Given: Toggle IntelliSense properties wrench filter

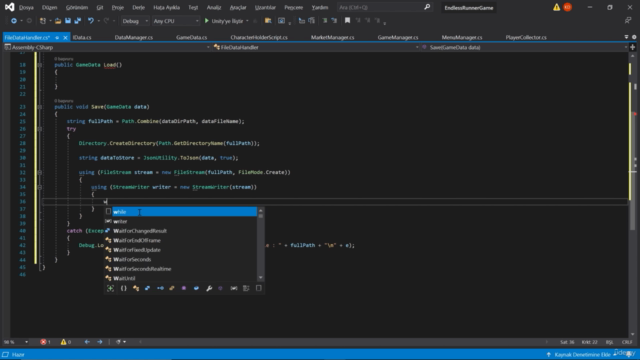Looking at the screenshot, I should pos(209,288).
